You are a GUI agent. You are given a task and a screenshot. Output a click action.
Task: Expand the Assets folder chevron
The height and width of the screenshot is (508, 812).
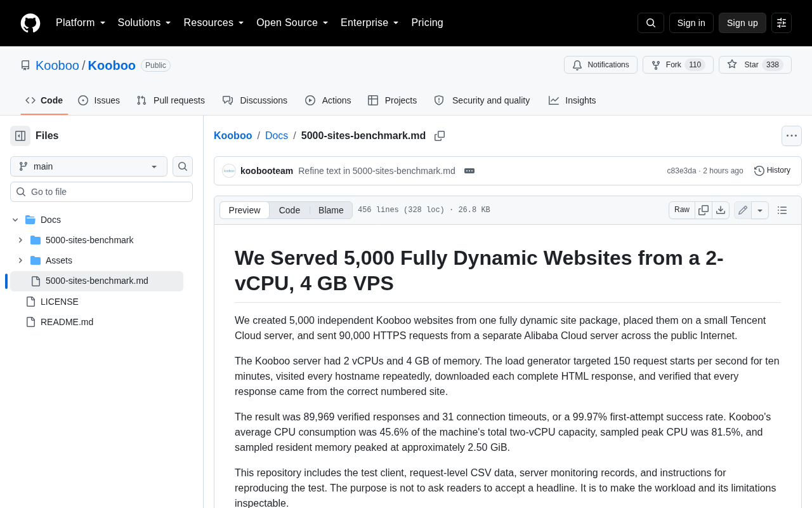[x=20, y=260]
